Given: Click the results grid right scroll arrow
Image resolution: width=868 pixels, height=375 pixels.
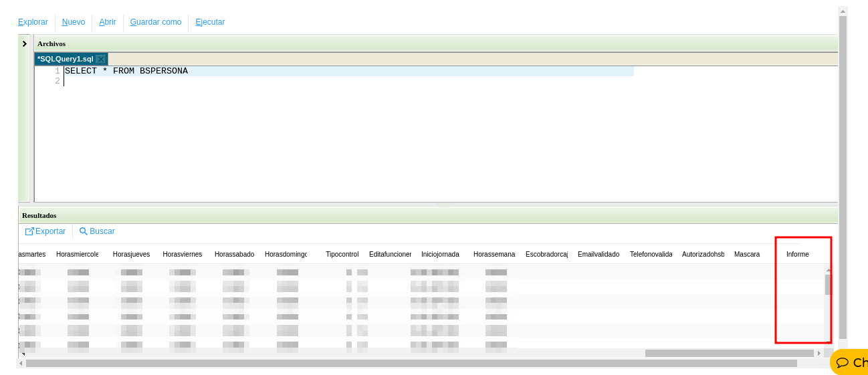Looking at the screenshot, I should coord(819,353).
